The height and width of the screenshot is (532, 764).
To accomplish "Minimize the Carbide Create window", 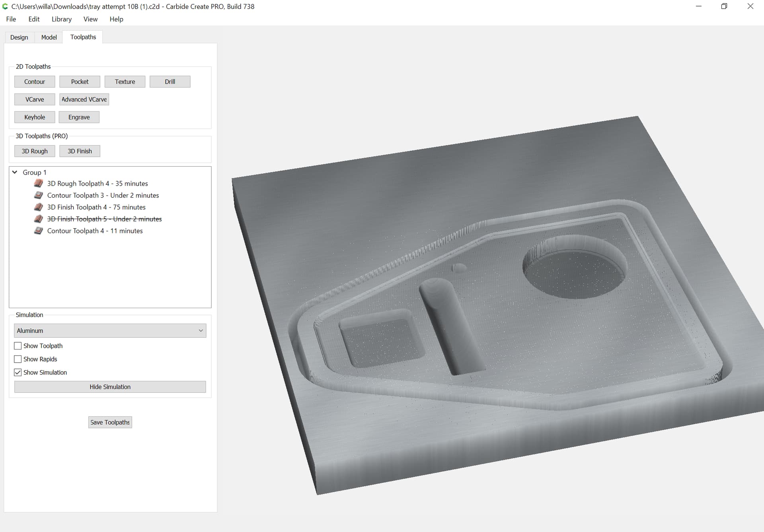I will coord(699,6).
